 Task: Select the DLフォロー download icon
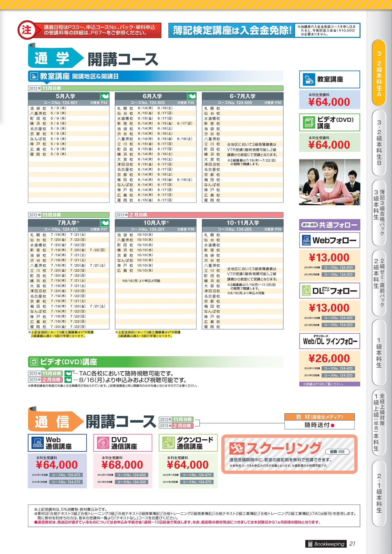click(x=306, y=291)
